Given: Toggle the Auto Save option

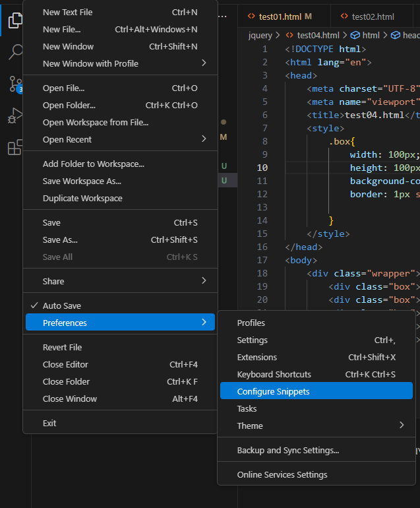Looking at the screenshot, I should pos(61,305).
